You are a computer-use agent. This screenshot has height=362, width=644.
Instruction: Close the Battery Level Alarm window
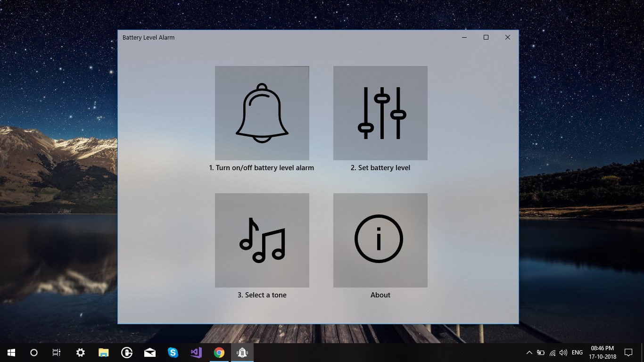[508, 37]
